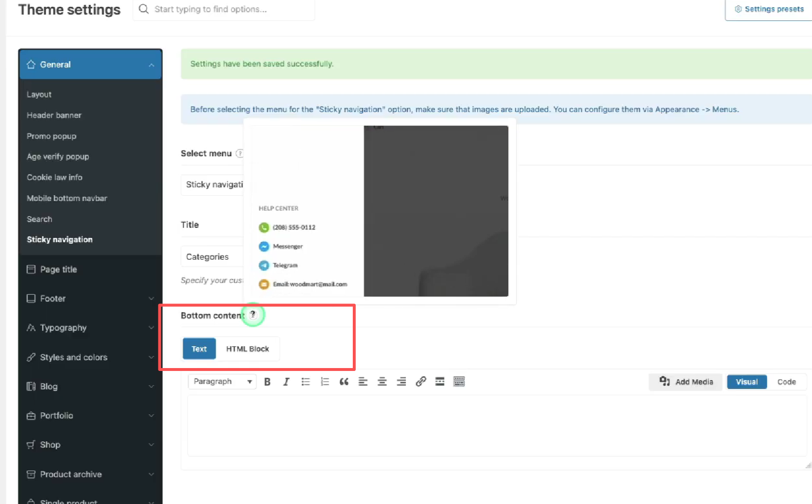Insert a numbered list

(325, 382)
